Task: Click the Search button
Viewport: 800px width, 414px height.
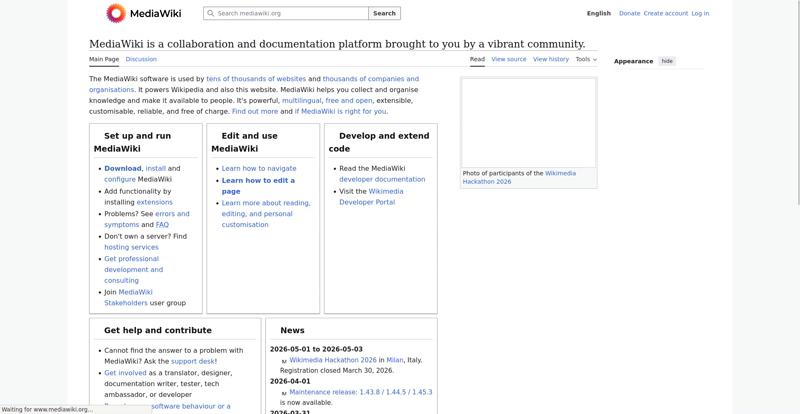Action: click(x=384, y=13)
